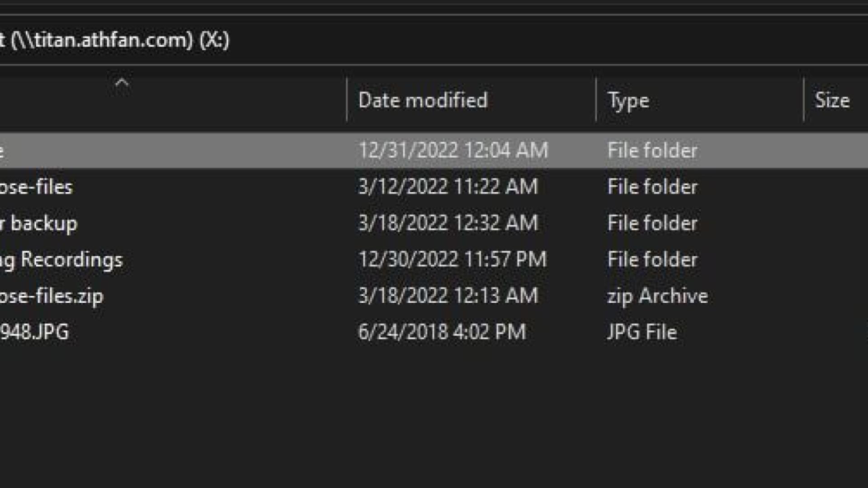Click the divider between Date modified and Type
The image size is (868, 488).
coord(596,100)
